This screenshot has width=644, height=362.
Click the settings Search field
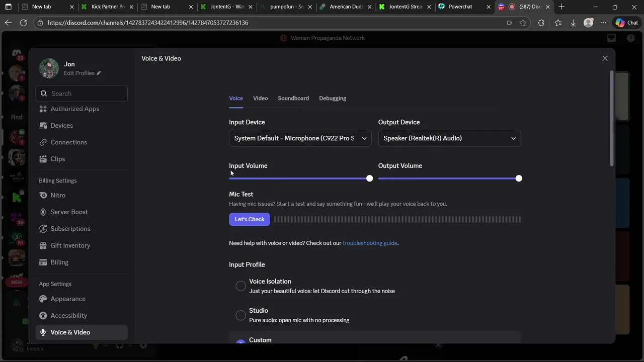click(82, 94)
